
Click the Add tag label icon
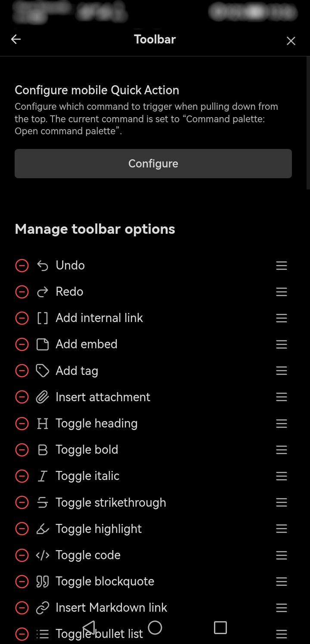tap(42, 371)
